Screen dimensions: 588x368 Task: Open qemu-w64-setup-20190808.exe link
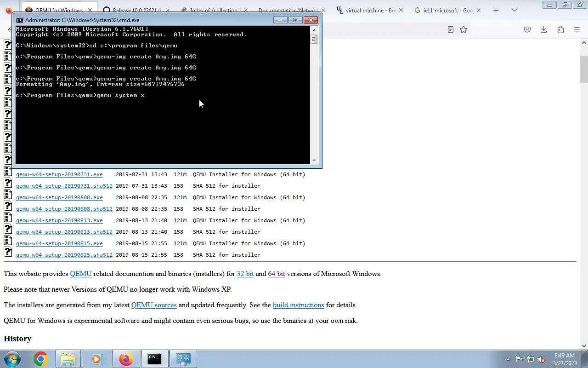pyautogui.click(x=59, y=197)
